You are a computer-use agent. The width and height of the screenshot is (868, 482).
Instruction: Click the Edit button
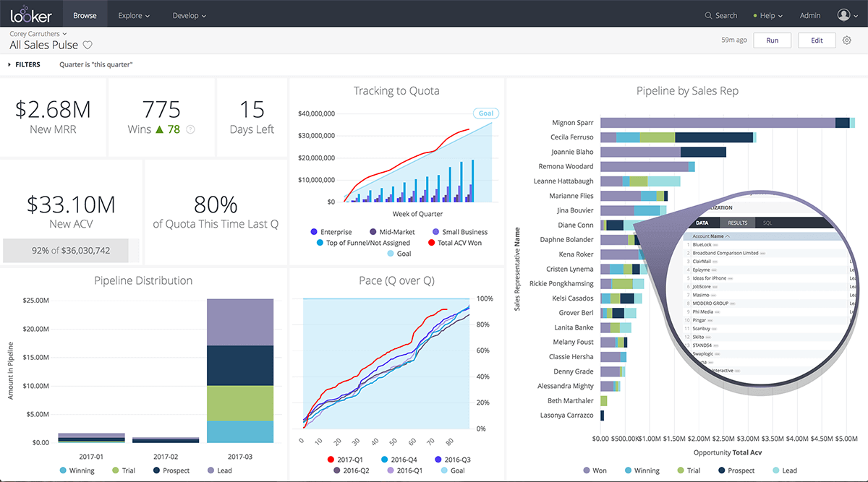point(817,40)
